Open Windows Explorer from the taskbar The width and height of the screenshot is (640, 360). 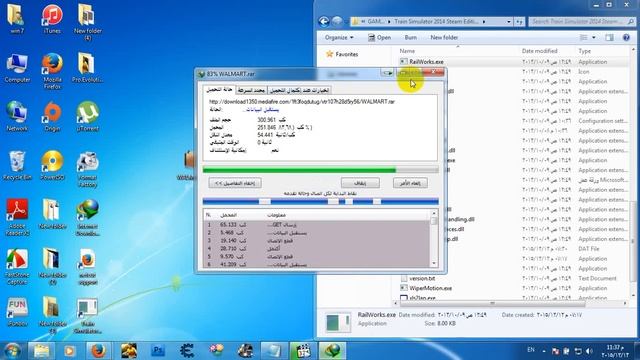tap(41, 351)
